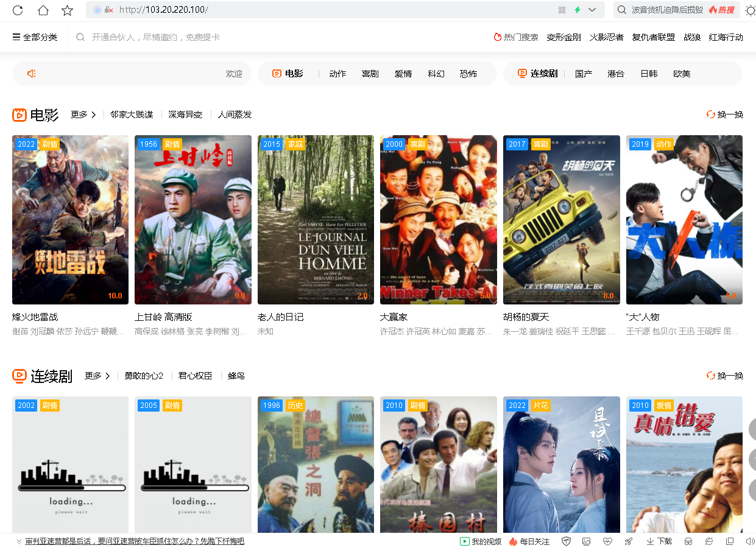Select the 欧美 series region
The height and width of the screenshot is (548, 756).
(x=682, y=74)
